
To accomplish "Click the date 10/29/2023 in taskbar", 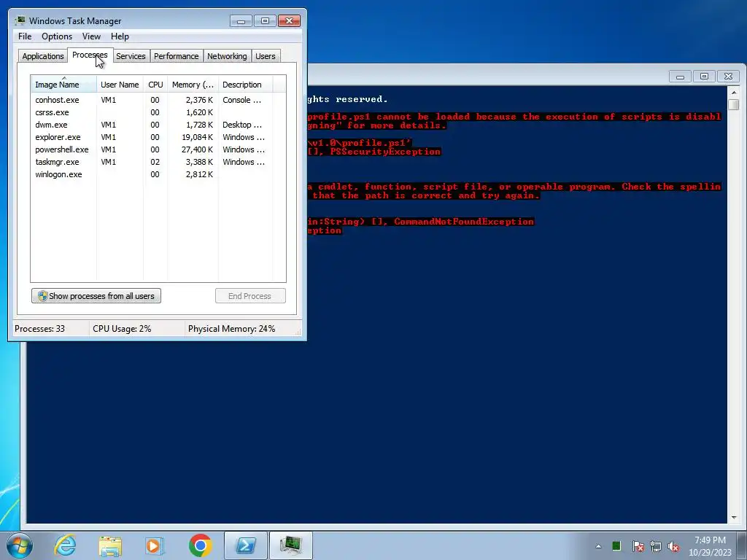I will (x=710, y=553).
